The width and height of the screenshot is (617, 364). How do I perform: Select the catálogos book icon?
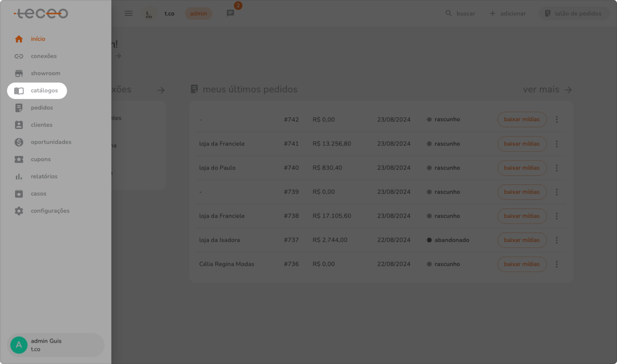click(x=19, y=91)
